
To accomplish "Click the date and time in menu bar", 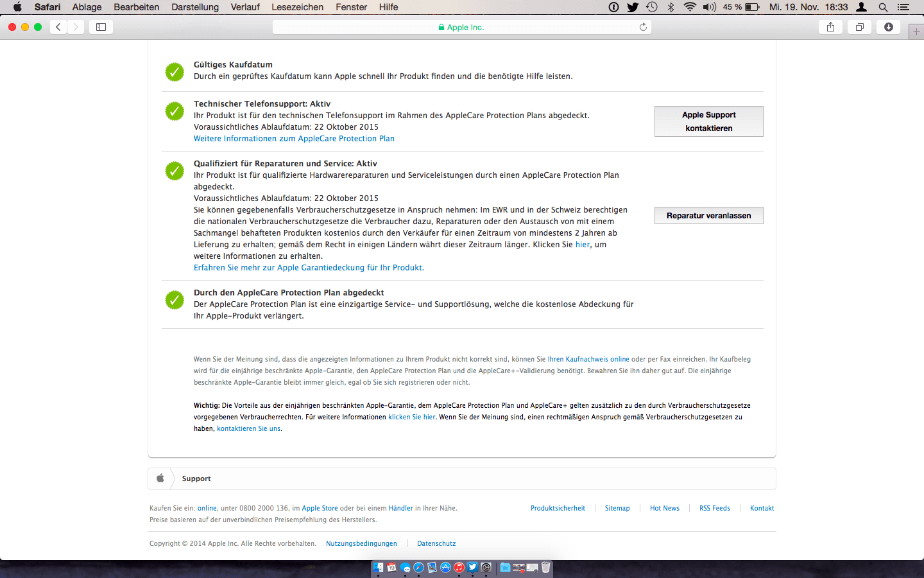I will coord(809,7).
